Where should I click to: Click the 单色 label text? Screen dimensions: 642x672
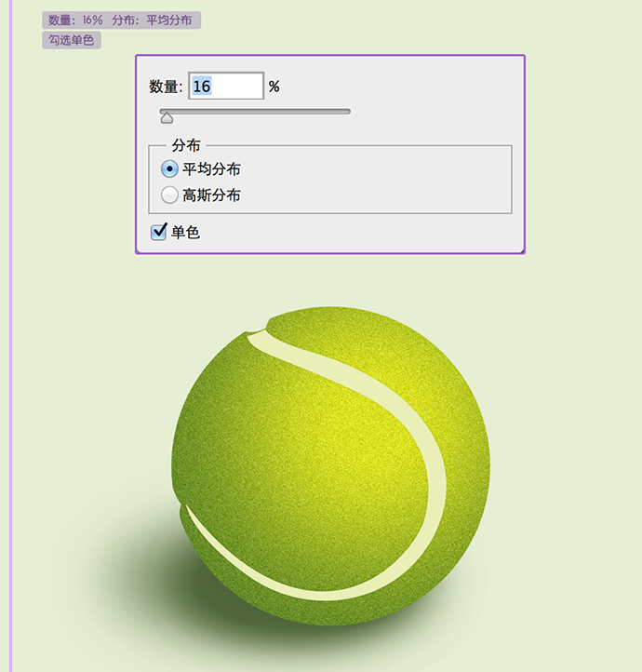click(185, 233)
